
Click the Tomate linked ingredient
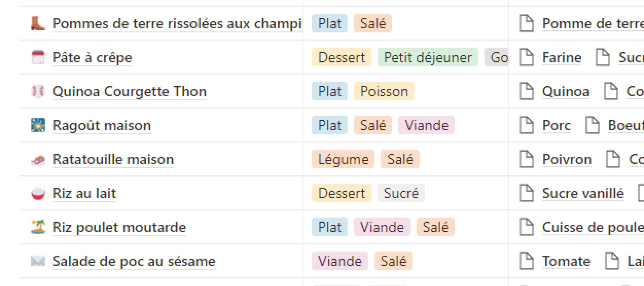pyautogui.click(x=566, y=261)
